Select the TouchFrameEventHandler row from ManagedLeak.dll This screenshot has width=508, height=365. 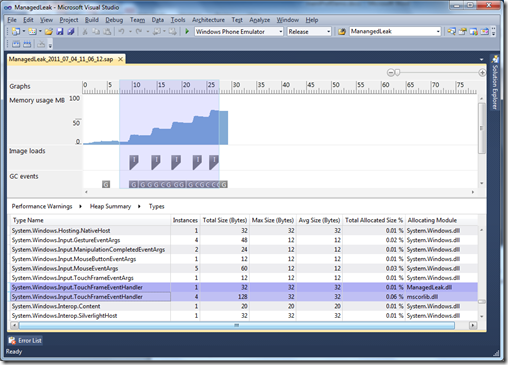(x=244, y=287)
